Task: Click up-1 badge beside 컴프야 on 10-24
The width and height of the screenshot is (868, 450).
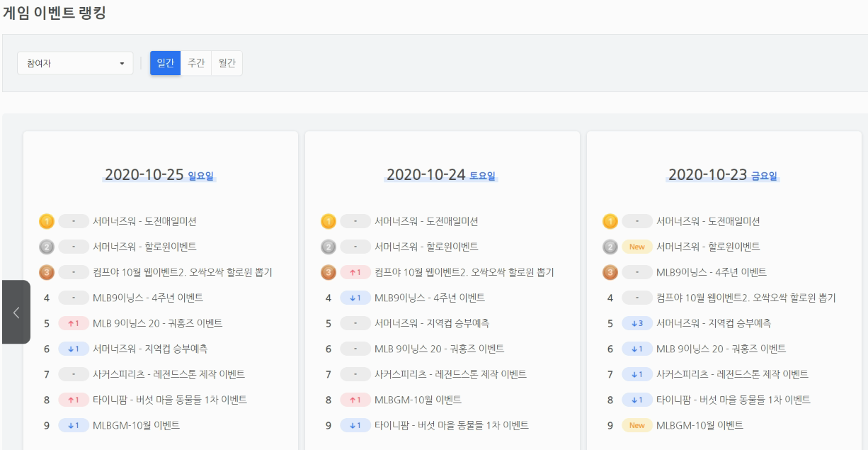Action: [355, 272]
